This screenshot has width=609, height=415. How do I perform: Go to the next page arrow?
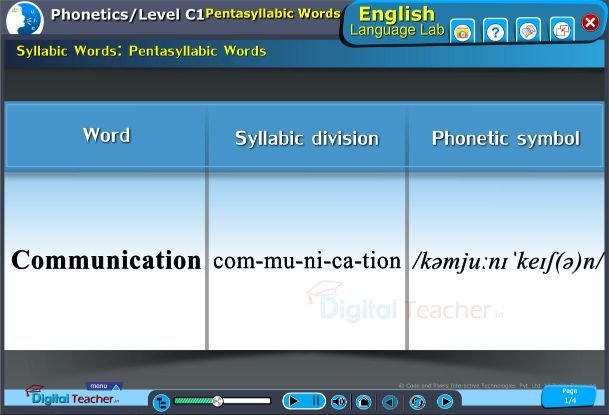(x=445, y=401)
